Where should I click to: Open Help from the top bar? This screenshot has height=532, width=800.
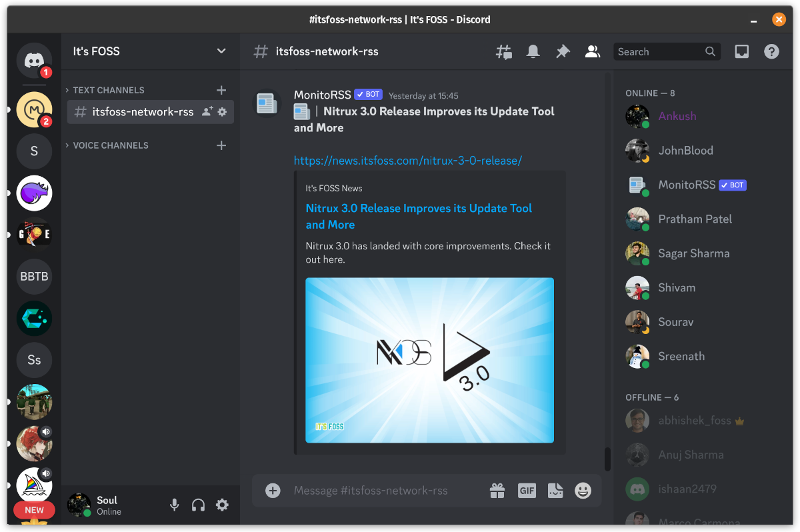click(771, 51)
